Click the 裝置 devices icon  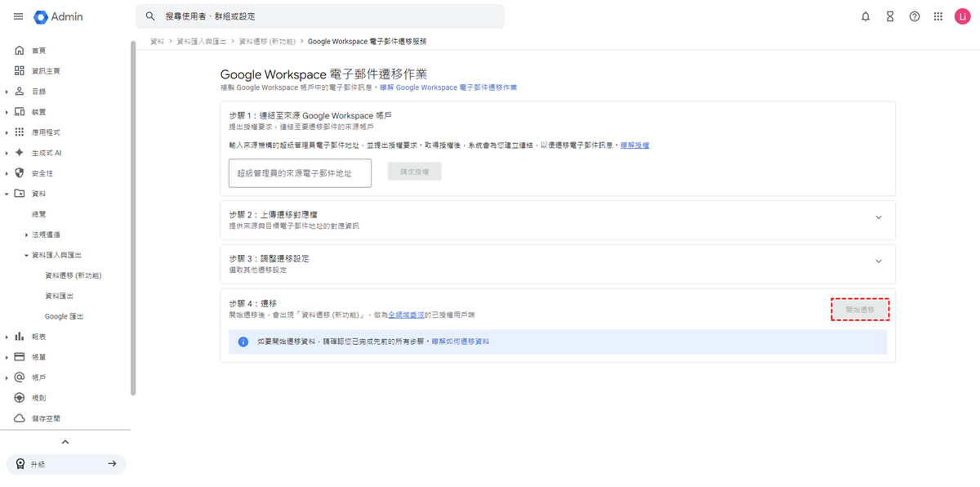point(20,112)
